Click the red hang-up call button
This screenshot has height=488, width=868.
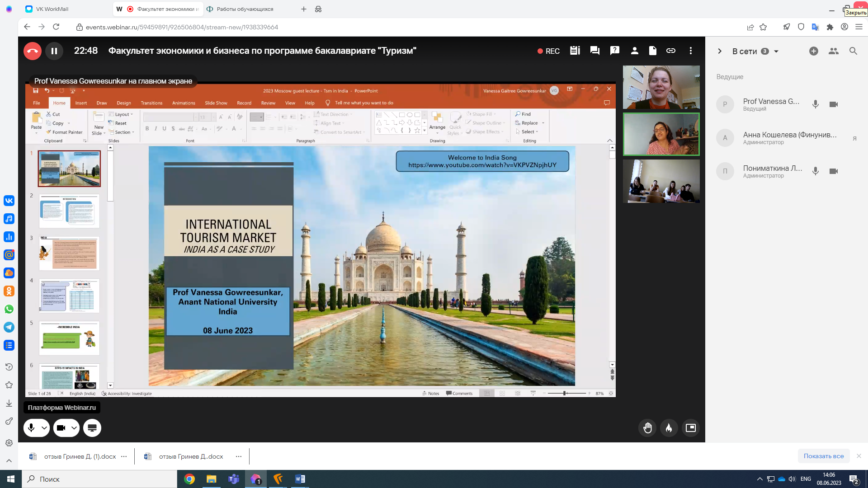[33, 51]
